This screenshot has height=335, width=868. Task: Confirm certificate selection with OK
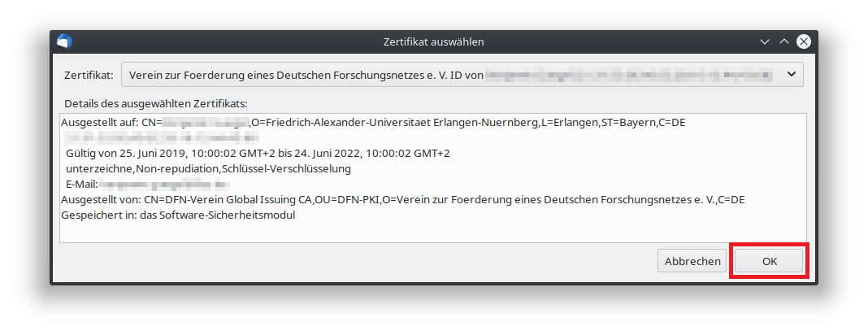(x=769, y=261)
